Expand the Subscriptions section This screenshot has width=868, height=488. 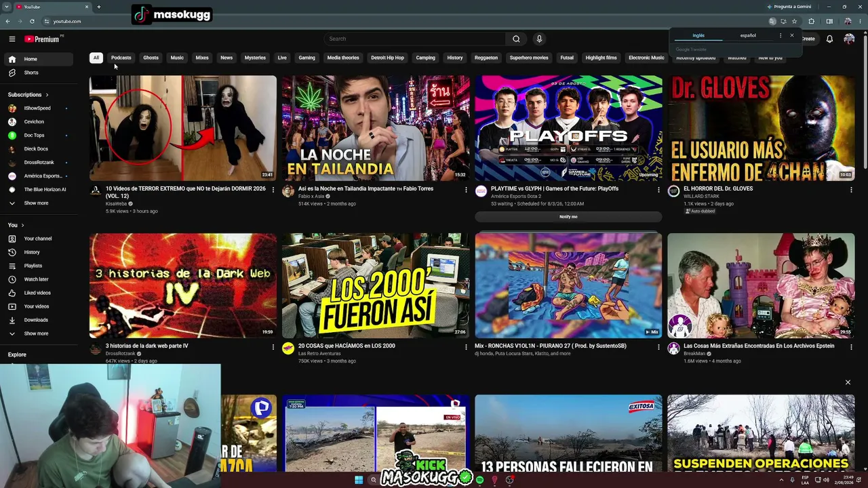(x=28, y=95)
